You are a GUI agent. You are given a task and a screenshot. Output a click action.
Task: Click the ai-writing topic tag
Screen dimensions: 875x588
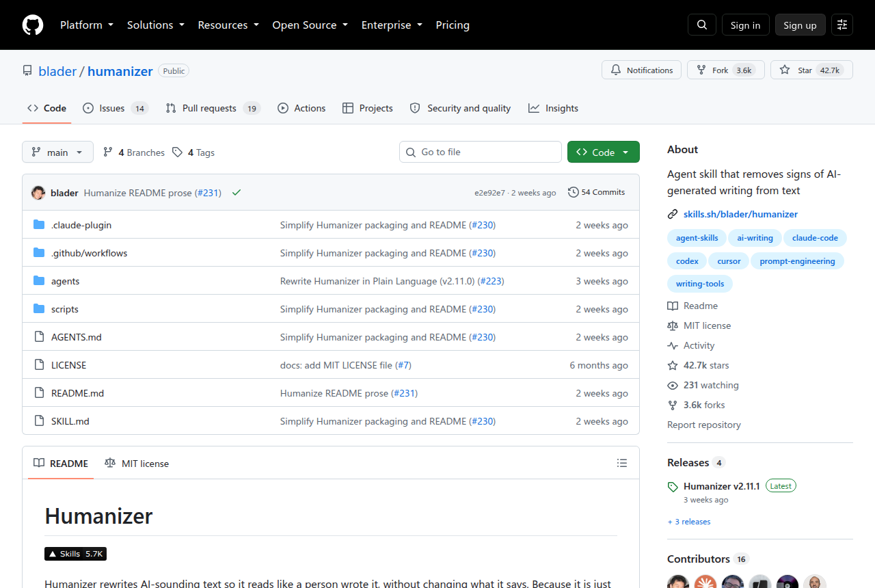click(755, 238)
